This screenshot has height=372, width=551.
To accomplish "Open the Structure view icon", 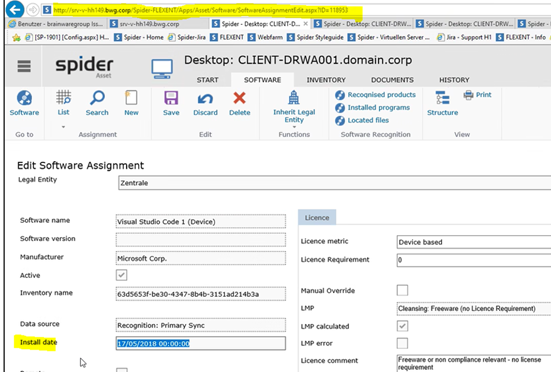I will (442, 98).
